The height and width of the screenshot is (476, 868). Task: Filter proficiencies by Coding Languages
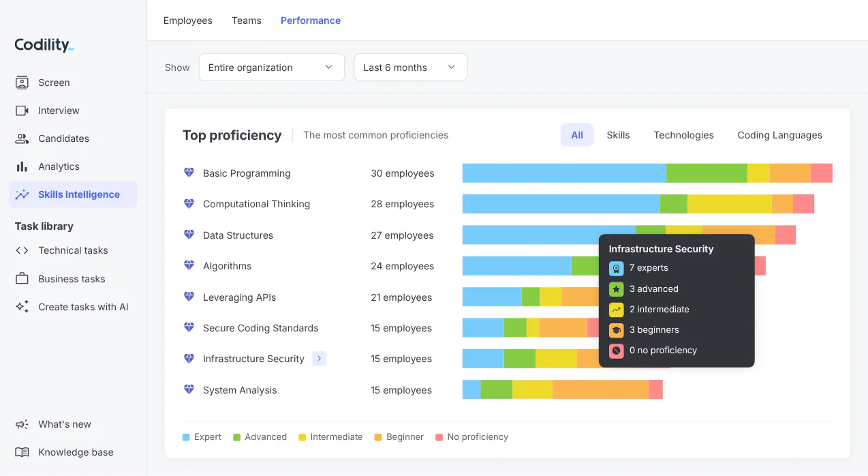point(779,135)
